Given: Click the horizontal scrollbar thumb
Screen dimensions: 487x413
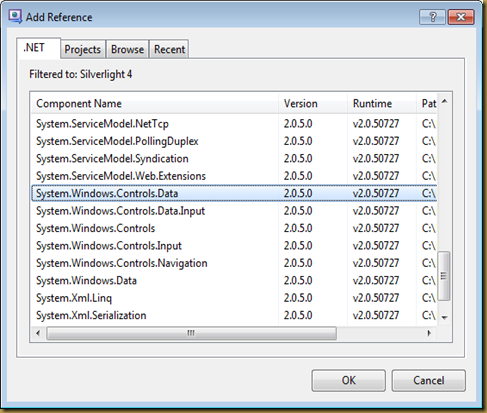Looking at the screenshot, I should click(x=191, y=333).
